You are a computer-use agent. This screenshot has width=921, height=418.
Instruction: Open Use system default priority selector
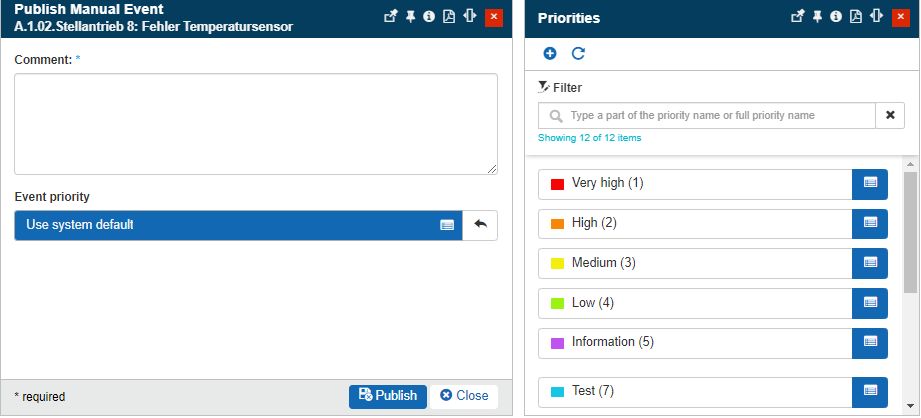point(238,225)
